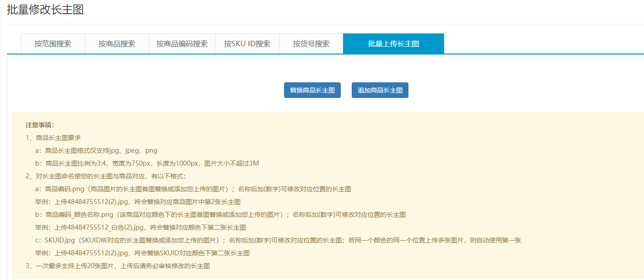Screen dimensions: 644x280
Task: Click the 按货号搜索 tab
Action: [x=311, y=44]
